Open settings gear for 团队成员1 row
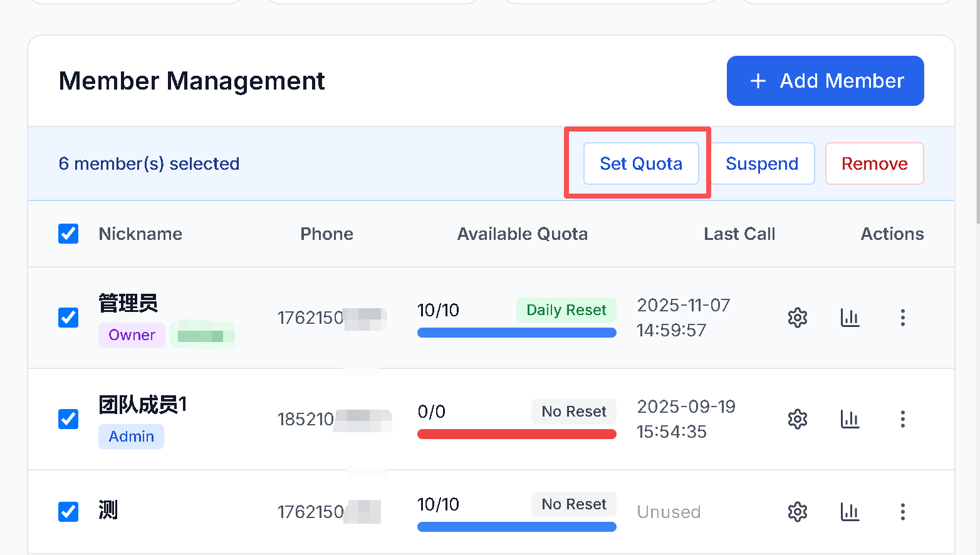Screen dimensions: 980x555 (797, 419)
